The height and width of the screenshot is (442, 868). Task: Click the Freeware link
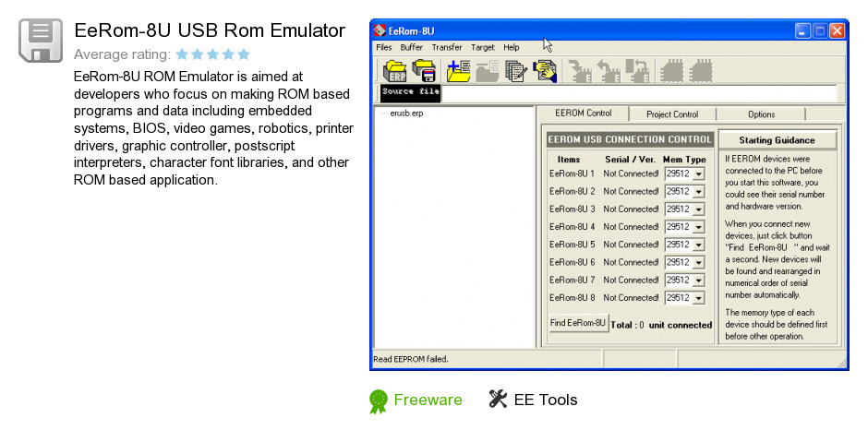428,400
